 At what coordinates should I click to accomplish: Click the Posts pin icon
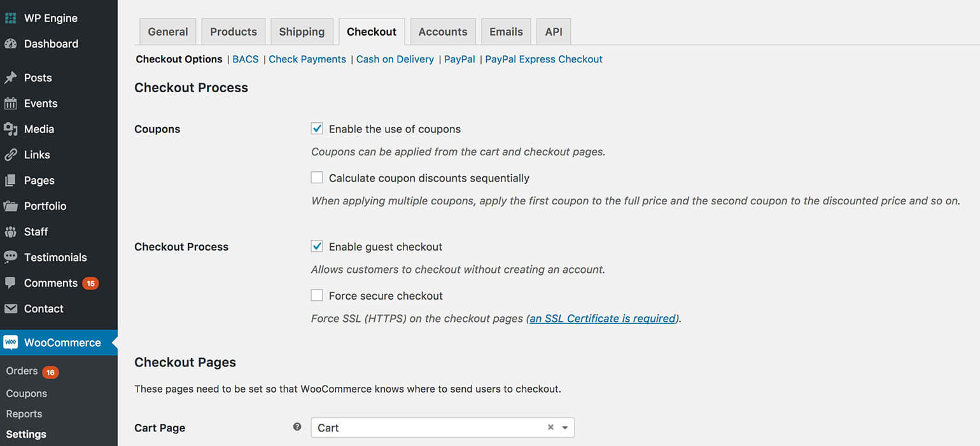pos(10,77)
